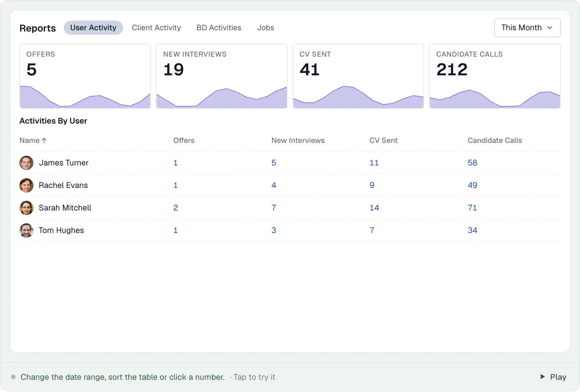Open Rachel Evans's CV Sent count 9

click(372, 185)
